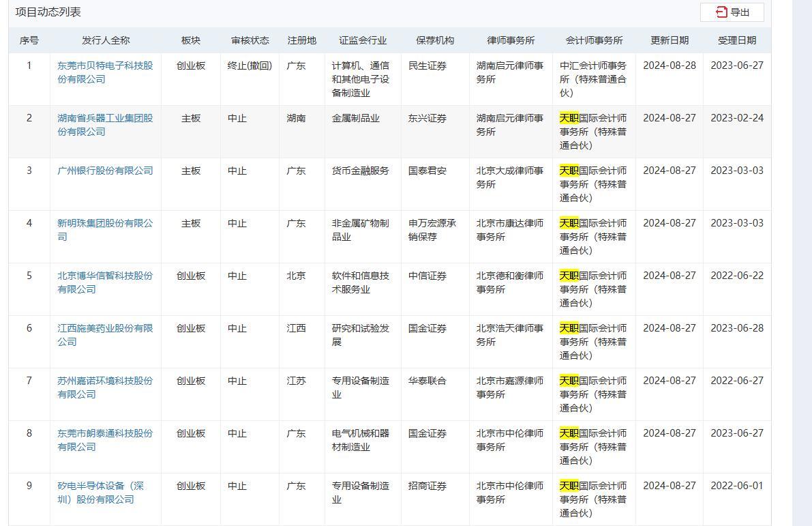This screenshot has height=526, width=812.
Task: Click acceptance date 2022-06-22
Action: point(737,276)
